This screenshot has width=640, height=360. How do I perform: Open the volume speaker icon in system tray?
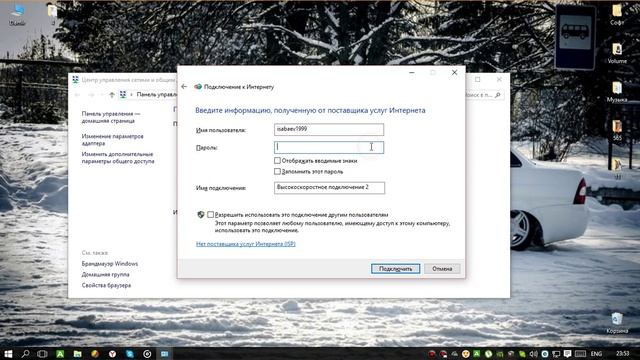click(533, 353)
